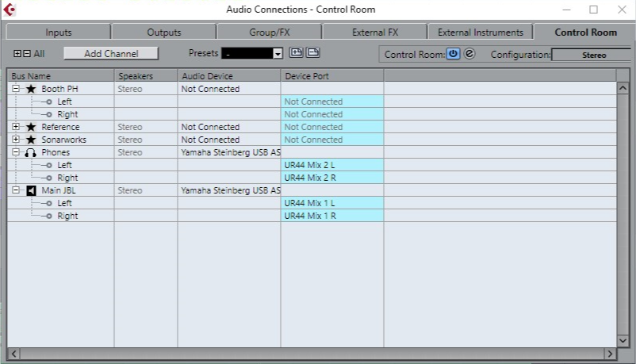Click Sonarworks audio device Not Connected
636x364 pixels.
(229, 140)
